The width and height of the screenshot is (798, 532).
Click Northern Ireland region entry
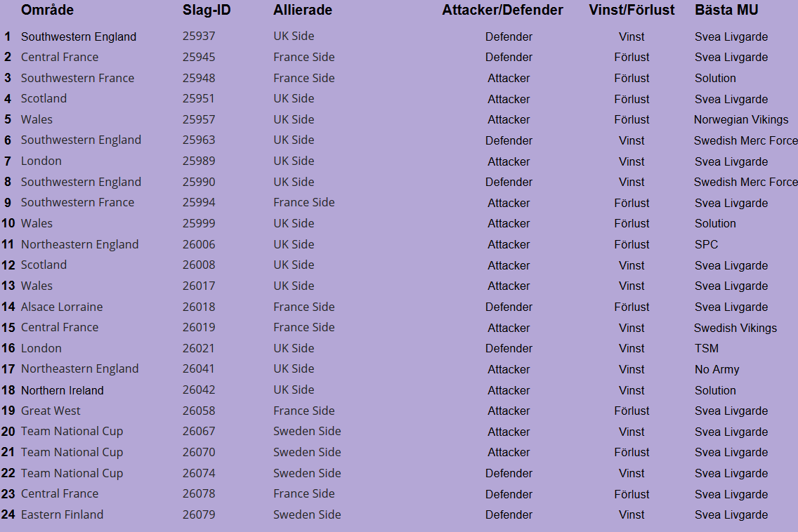pos(62,390)
